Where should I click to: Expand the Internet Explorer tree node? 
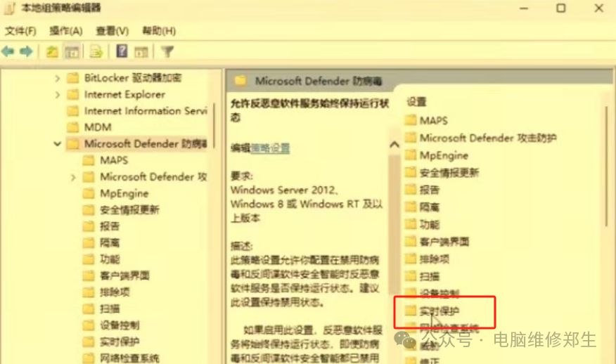(x=58, y=95)
